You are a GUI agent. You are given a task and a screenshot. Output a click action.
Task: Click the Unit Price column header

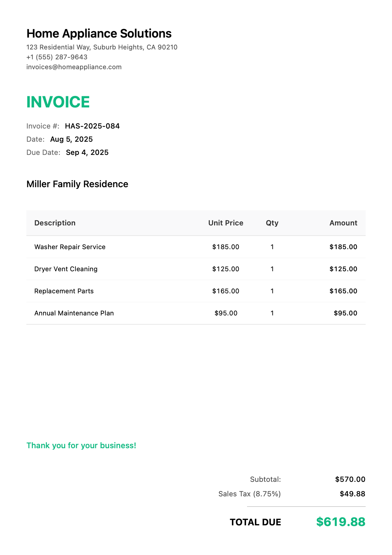(226, 223)
